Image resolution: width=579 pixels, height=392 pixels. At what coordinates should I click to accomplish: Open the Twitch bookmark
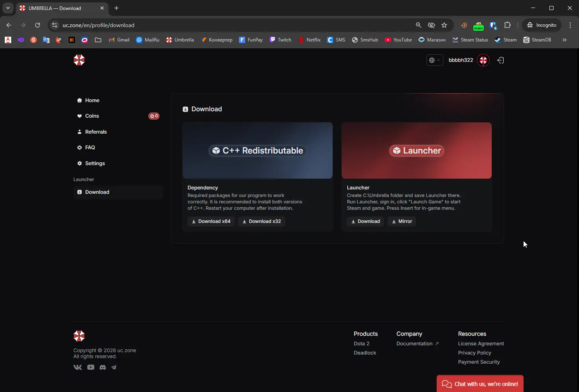click(281, 40)
